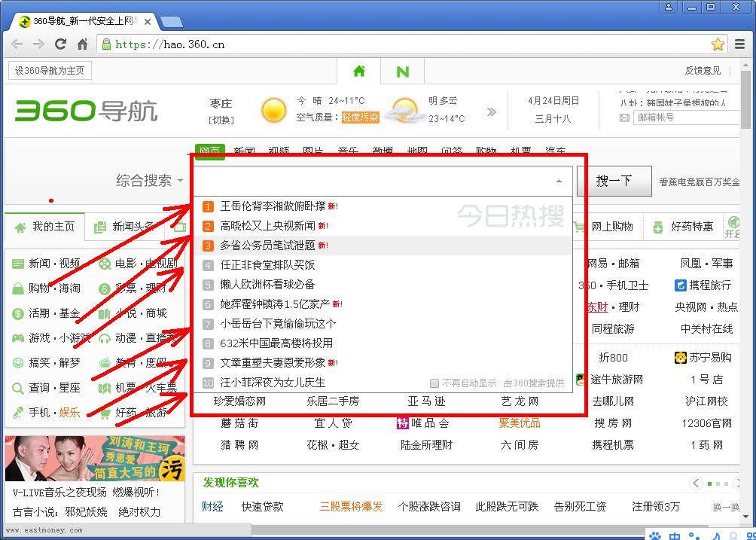This screenshot has height=540, width=756.
Task: Open the 唯品会 link
Action: point(430,423)
